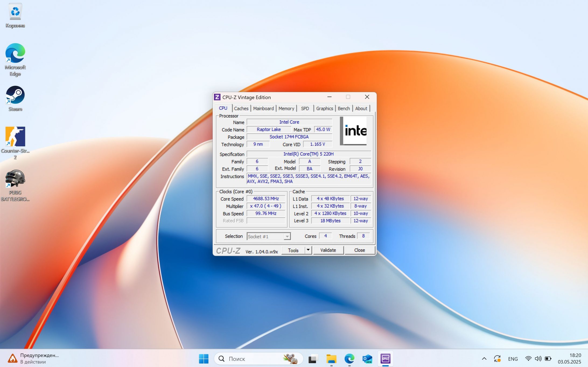Screen dimensions: 588x367
Task: Open Microsoft Edge from the taskbar
Action: 349,359
